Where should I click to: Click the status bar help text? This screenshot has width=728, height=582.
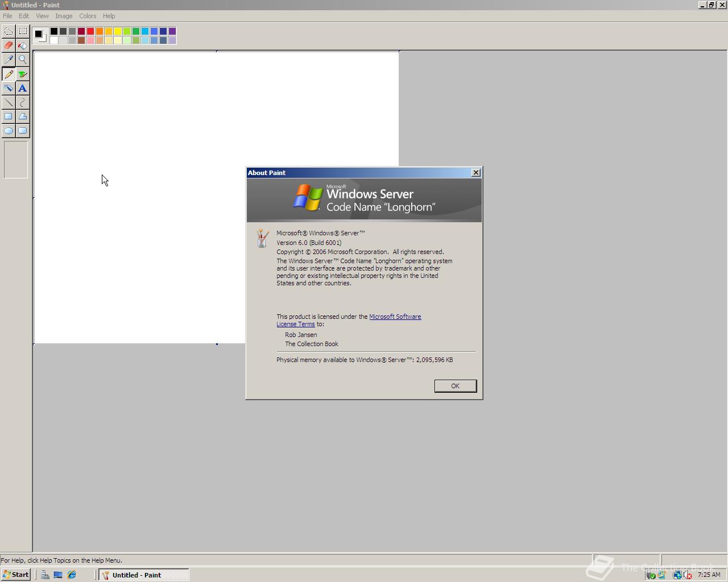(61, 560)
